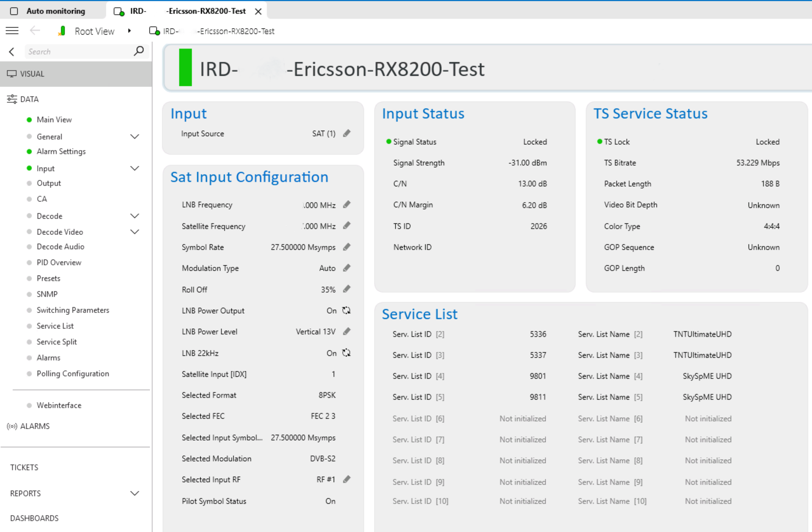Edit LNB Frequency with pencil icon
Screen dimensions: 812x532
click(347, 204)
